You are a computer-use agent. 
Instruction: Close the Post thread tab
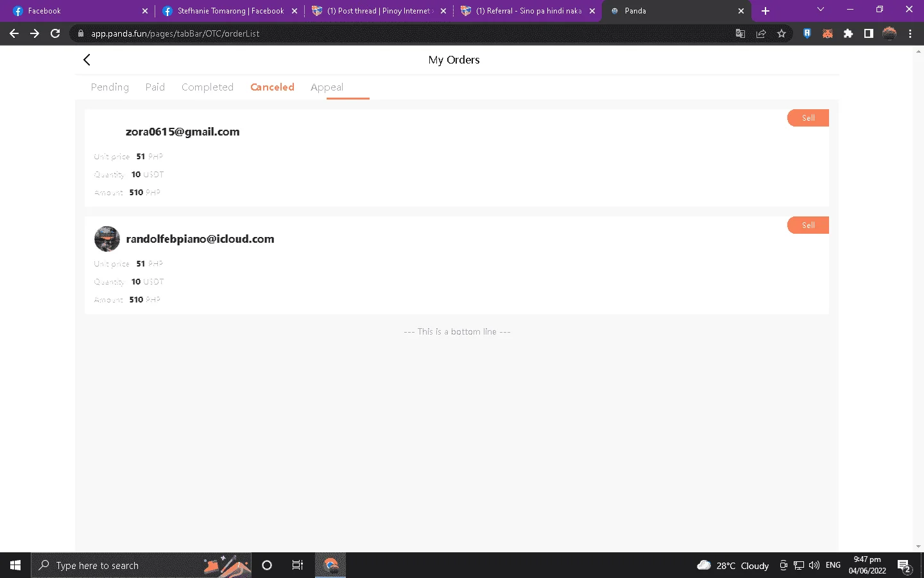(443, 11)
